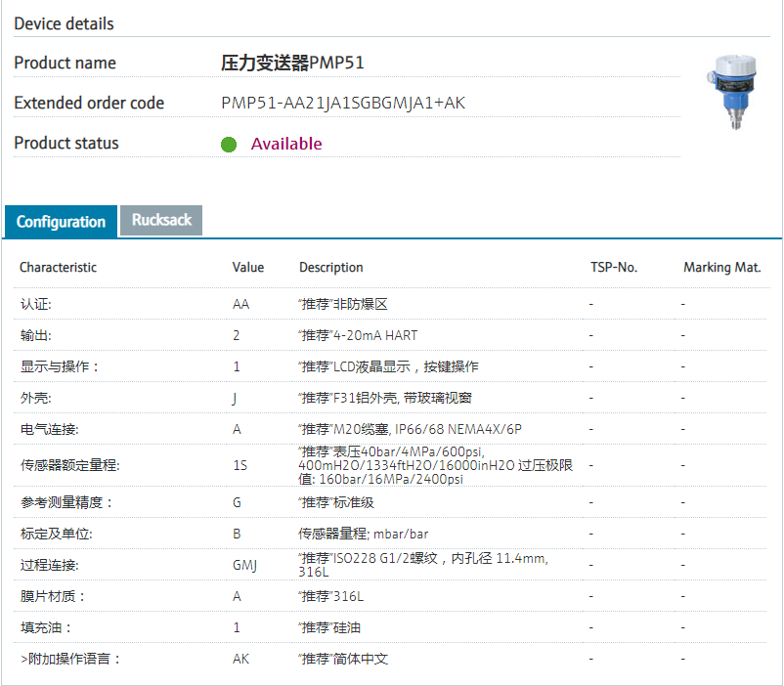The width and height of the screenshot is (784, 686).
Task: Click the Device details heading
Action: (x=64, y=23)
